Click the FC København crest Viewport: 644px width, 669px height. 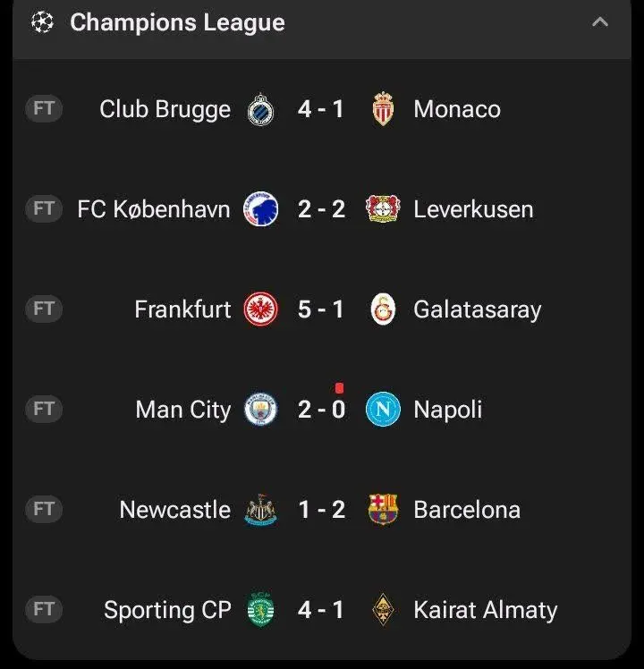point(261,209)
